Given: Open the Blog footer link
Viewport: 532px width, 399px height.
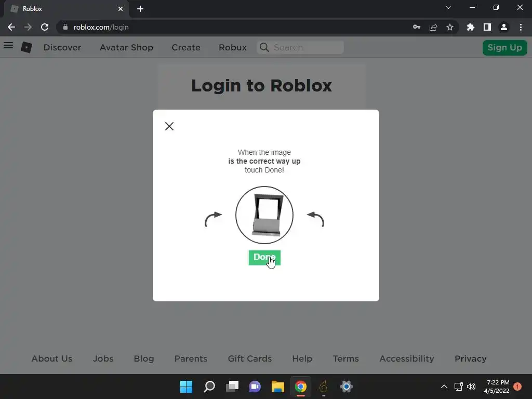Looking at the screenshot, I should point(144,358).
